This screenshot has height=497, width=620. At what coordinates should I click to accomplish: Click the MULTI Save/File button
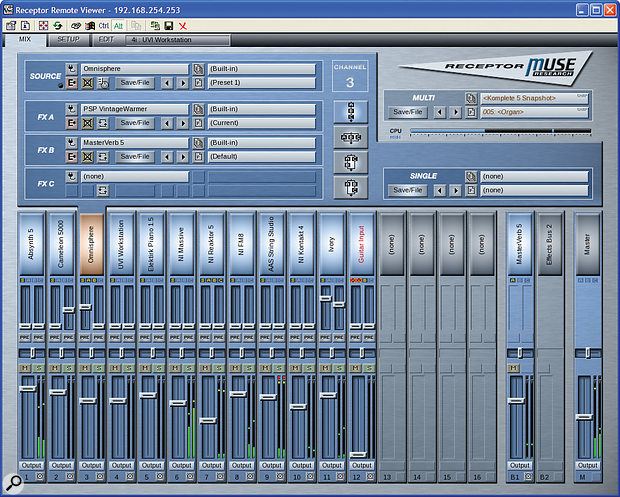click(x=408, y=112)
